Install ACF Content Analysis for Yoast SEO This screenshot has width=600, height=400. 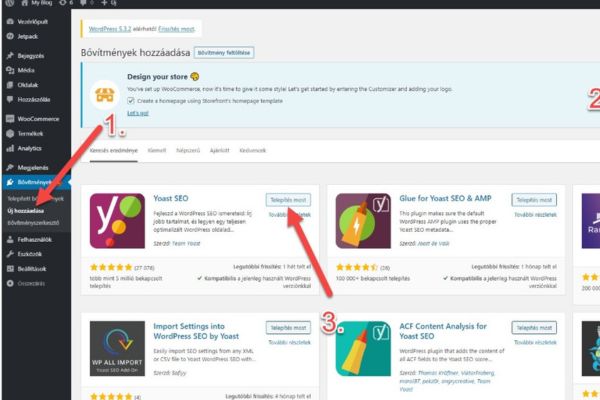pyautogui.click(x=534, y=328)
